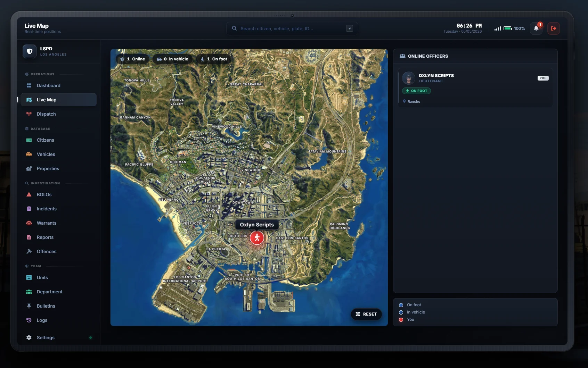Open the Dashboard page

(x=58, y=85)
